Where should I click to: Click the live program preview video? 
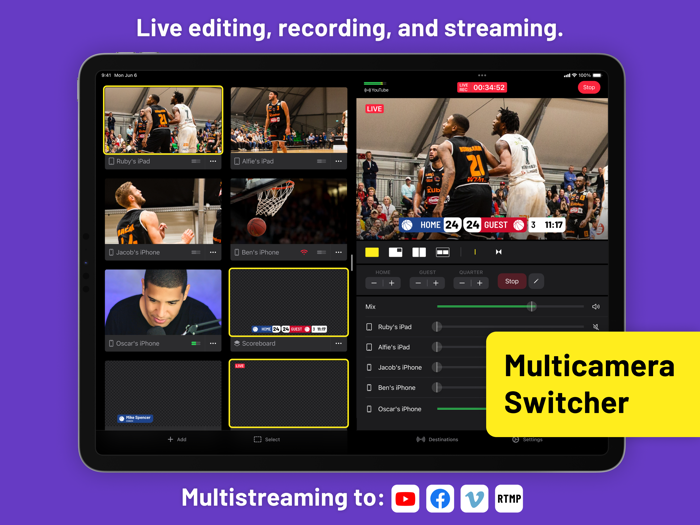(x=482, y=169)
